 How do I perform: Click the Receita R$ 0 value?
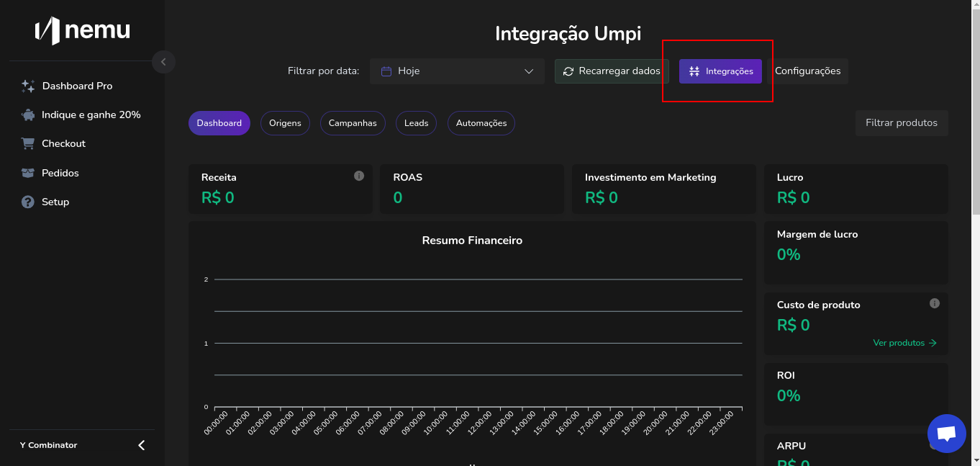coord(218,197)
